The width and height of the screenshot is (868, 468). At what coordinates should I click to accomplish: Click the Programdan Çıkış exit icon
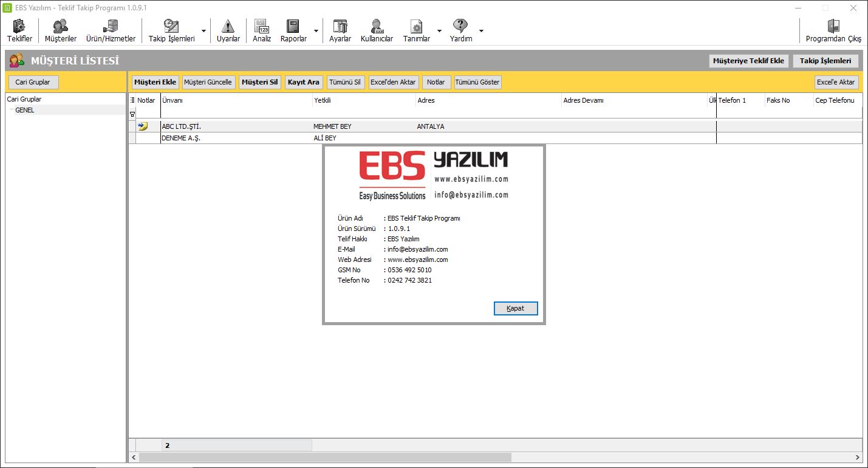pyautogui.click(x=833, y=30)
